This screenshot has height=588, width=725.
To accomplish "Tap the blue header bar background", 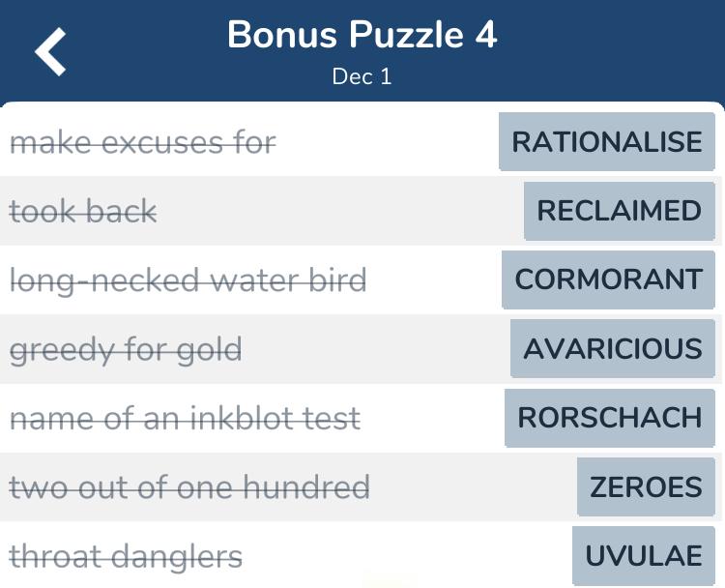I will (601, 51).
